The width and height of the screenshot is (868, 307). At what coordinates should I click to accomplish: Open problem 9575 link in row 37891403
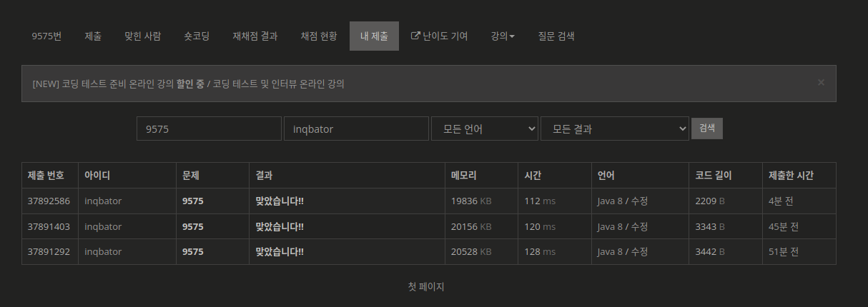[193, 227]
